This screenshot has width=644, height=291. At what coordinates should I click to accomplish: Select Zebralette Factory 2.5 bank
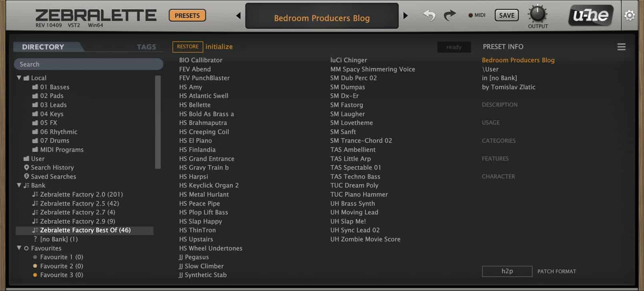[x=76, y=203]
